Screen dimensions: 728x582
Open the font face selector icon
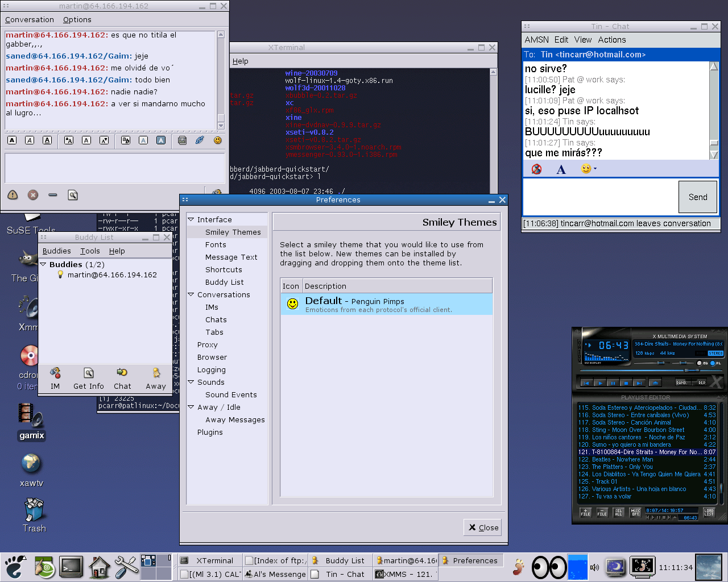coord(126,140)
